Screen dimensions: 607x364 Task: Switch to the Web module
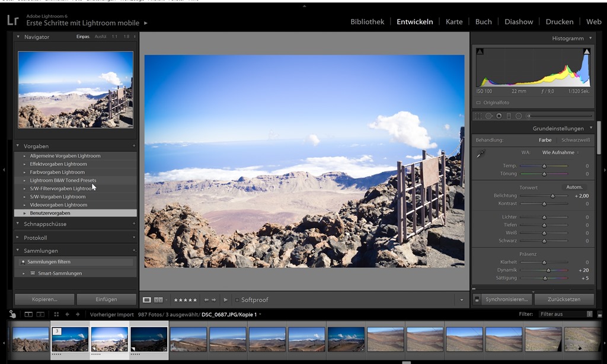tap(593, 22)
